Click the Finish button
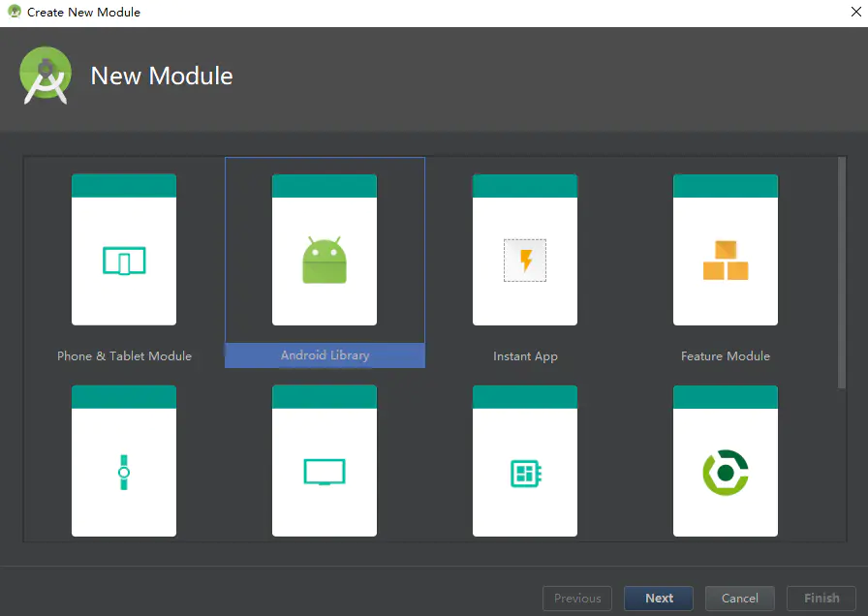Viewport: 868px width, 616px height. [821, 599]
